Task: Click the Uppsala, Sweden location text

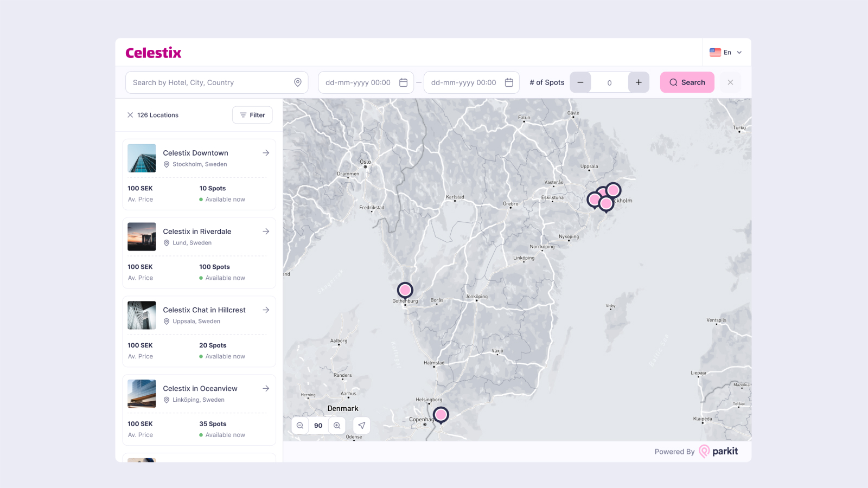Action: click(196, 322)
